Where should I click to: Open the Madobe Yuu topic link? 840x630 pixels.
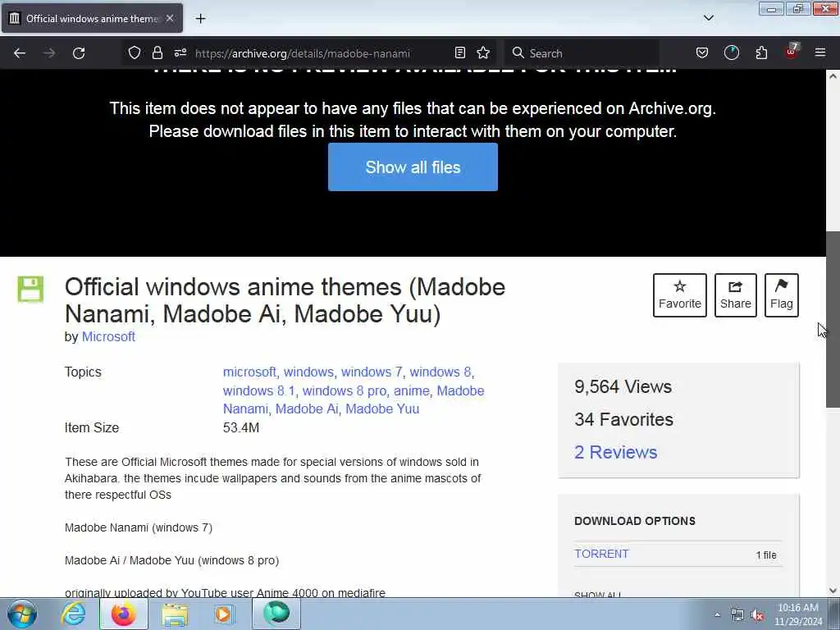(382, 409)
